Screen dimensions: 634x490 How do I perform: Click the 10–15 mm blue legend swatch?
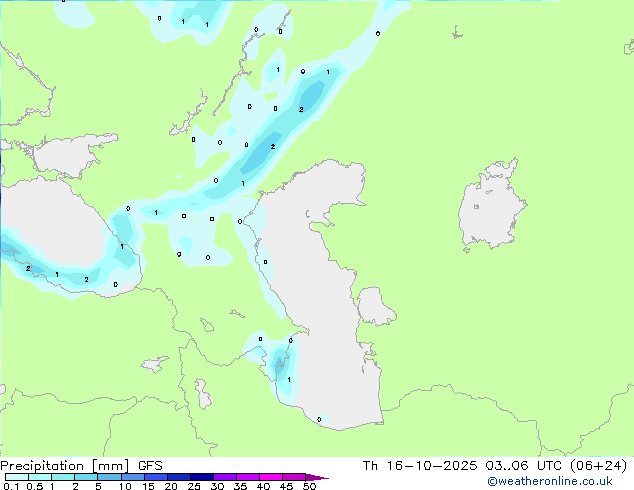[132, 477]
